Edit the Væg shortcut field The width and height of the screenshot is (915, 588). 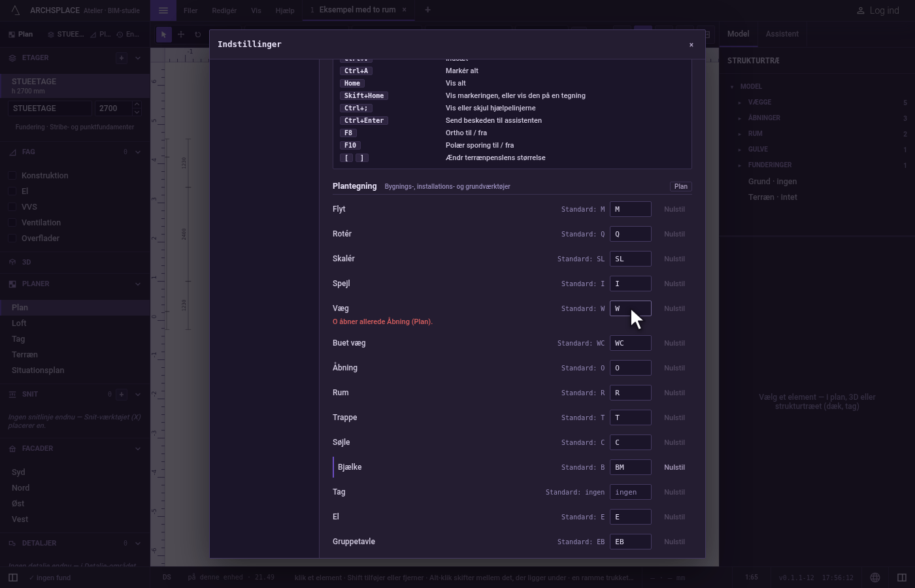(x=630, y=308)
